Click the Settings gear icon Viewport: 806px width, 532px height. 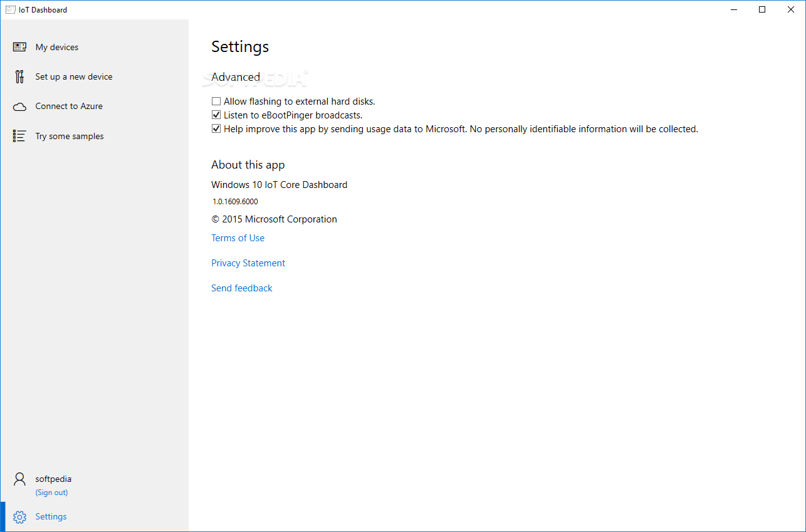click(x=19, y=517)
